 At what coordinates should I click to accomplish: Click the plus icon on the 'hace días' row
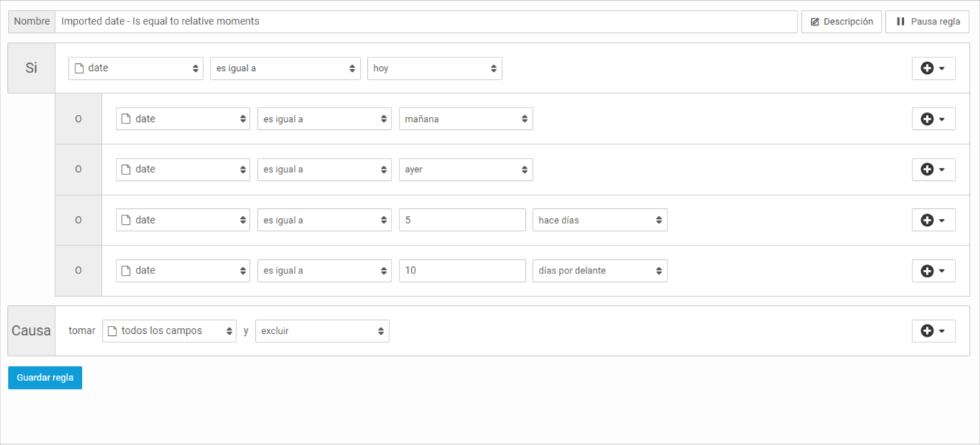point(927,220)
